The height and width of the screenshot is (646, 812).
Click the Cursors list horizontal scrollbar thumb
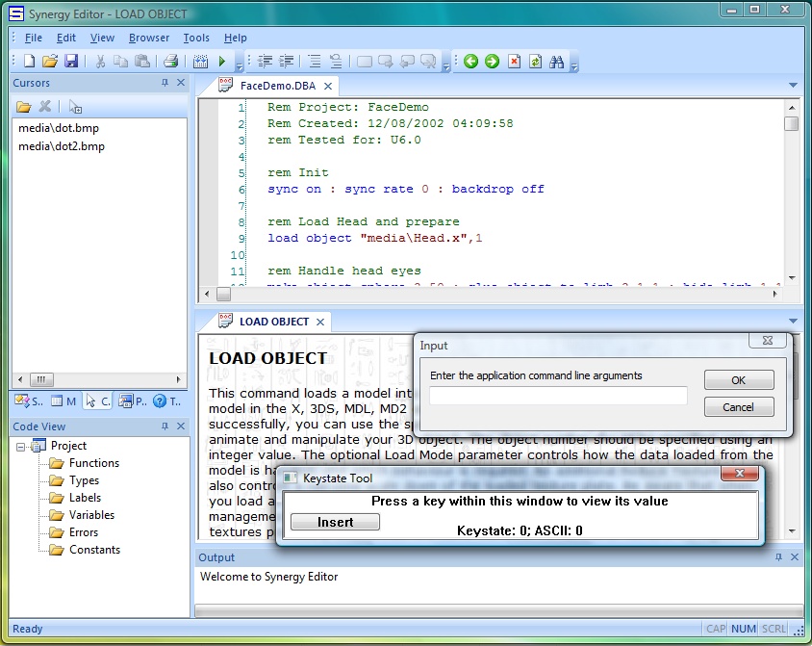coord(41,379)
